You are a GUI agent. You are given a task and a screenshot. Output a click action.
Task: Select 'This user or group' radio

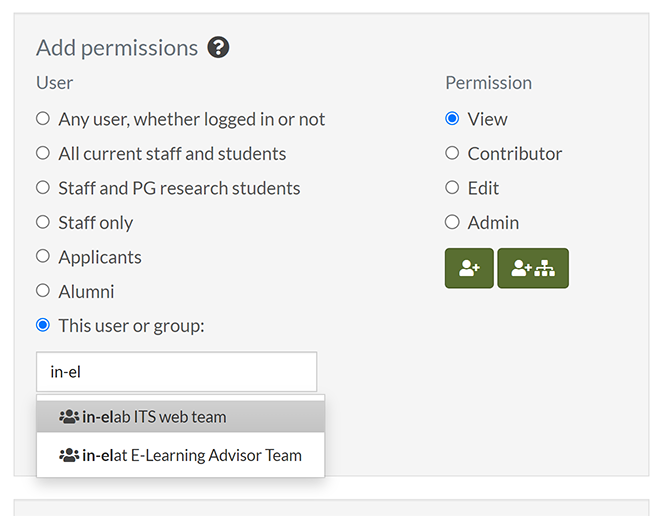coord(43,325)
